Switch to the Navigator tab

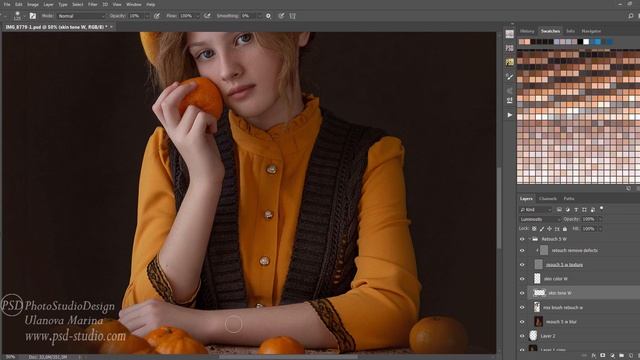(591, 31)
